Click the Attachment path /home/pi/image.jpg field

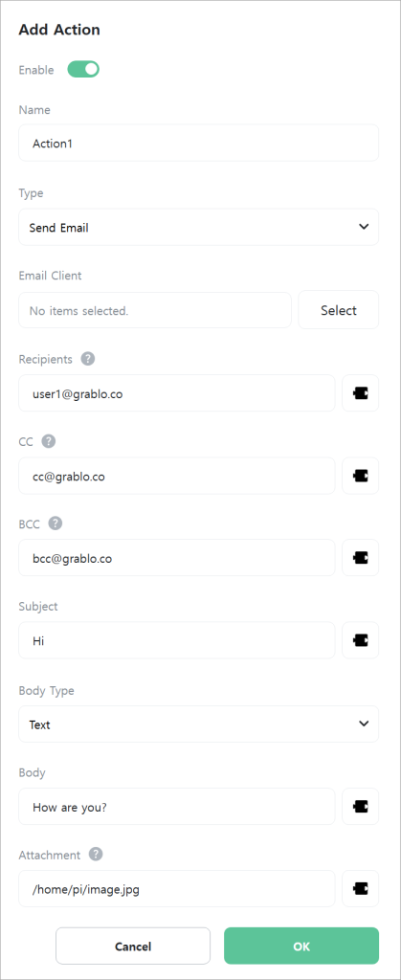click(177, 888)
